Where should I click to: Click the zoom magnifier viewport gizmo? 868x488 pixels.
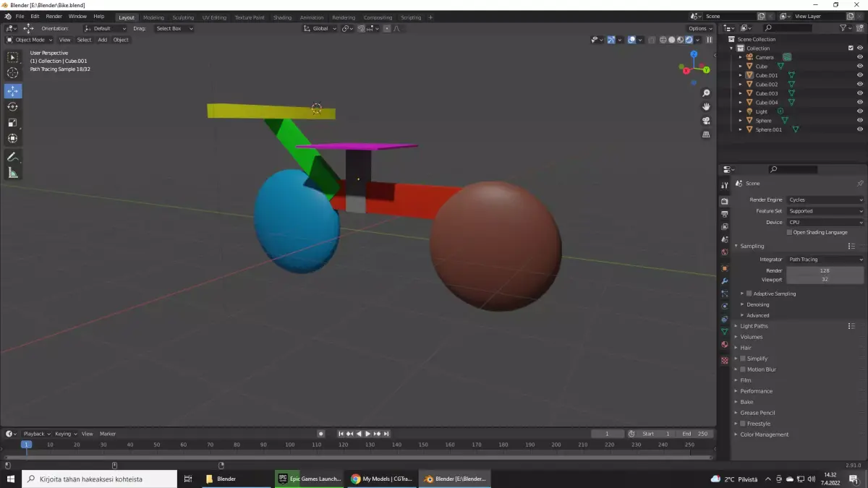(707, 93)
